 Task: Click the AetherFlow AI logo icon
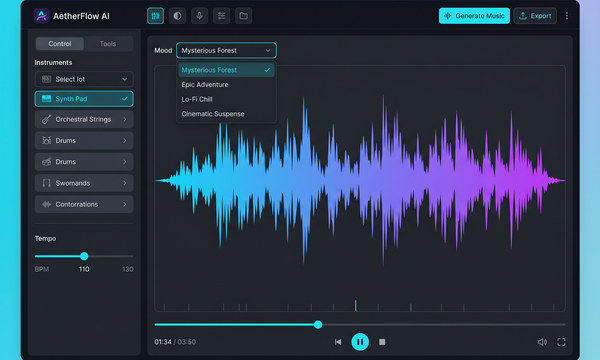pos(41,16)
